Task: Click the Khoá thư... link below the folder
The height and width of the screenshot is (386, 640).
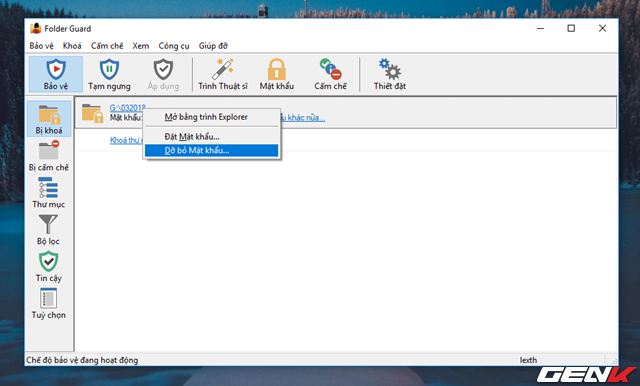Action: tap(126, 140)
